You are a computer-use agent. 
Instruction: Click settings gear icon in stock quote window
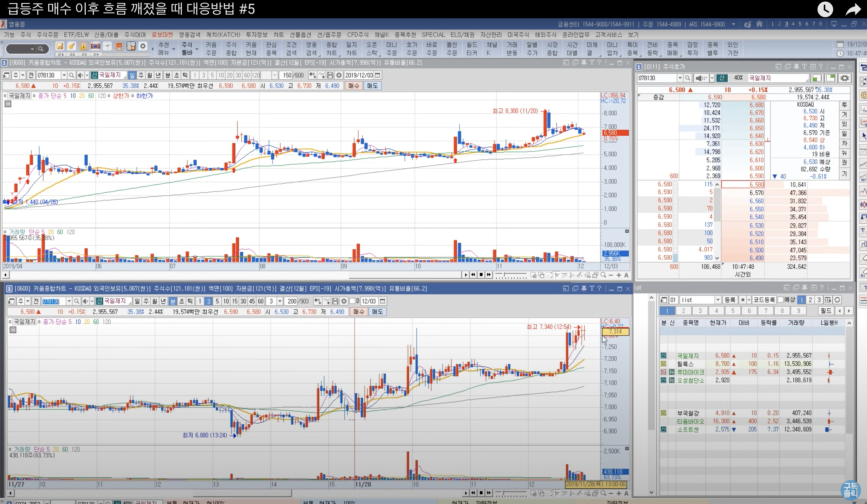(845, 78)
